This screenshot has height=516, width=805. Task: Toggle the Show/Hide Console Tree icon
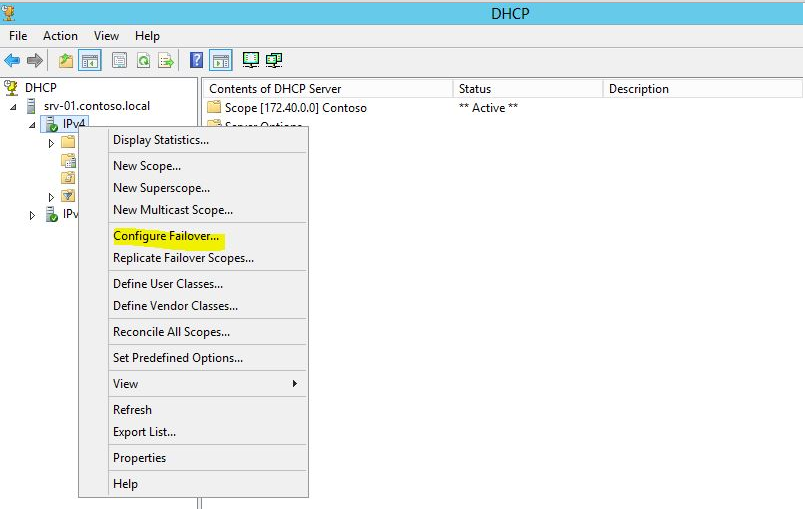(x=90, y=60)
